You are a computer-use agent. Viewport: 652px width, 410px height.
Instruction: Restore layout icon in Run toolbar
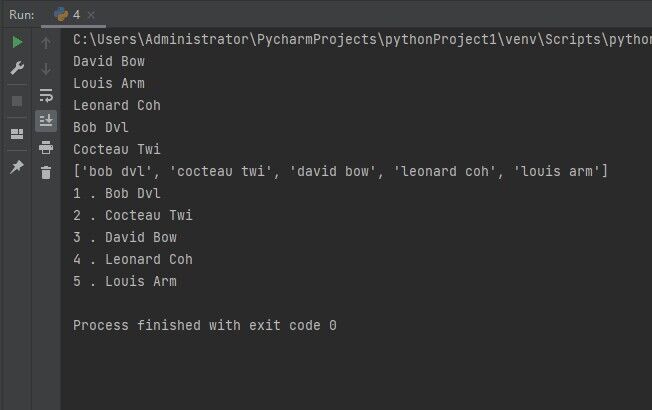(17, 134)
